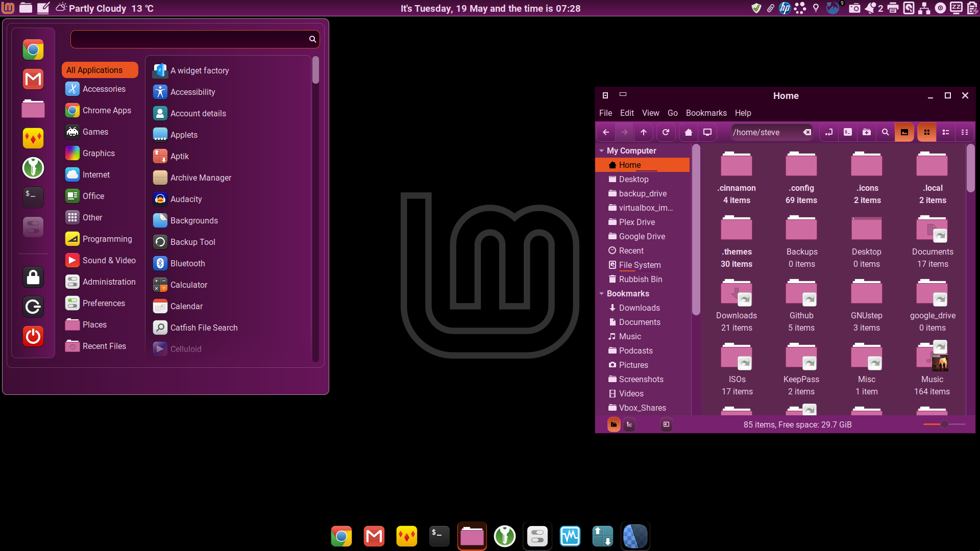Viewport: 980px width, 551px height.
Task: Open terminal from bottom dock
Action: pyautogui.click(x=439, y=536)
